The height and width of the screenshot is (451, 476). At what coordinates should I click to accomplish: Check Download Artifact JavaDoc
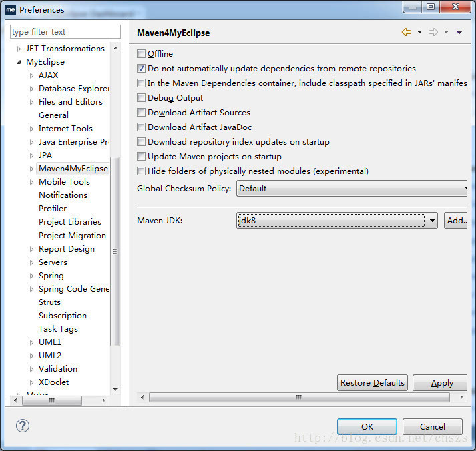(x=141, y=127)
